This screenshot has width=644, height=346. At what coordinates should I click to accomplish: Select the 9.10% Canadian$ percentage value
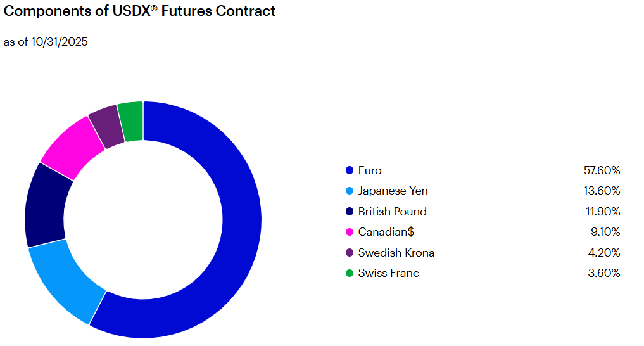pyautogui.click(x=605, y=232)
